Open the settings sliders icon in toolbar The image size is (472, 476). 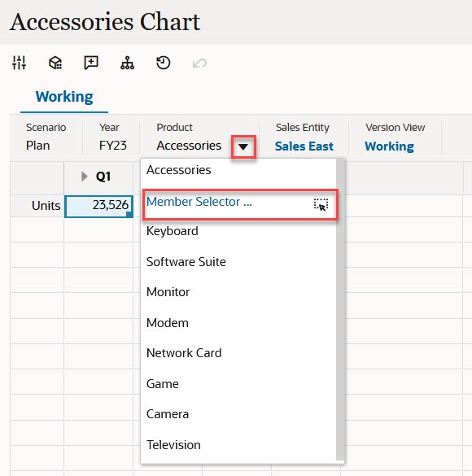point(19,63)
